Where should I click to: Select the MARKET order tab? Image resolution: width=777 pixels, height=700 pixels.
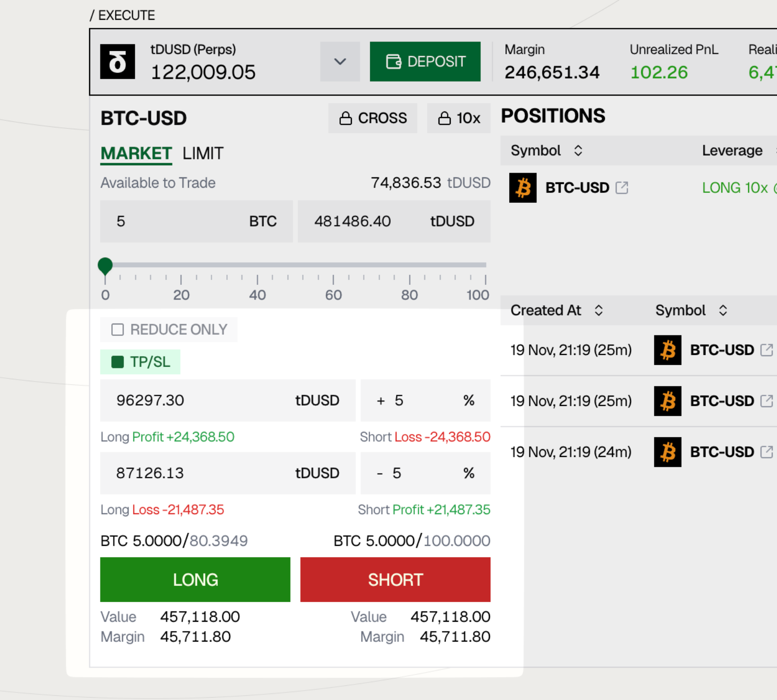(x=136, y=154)
